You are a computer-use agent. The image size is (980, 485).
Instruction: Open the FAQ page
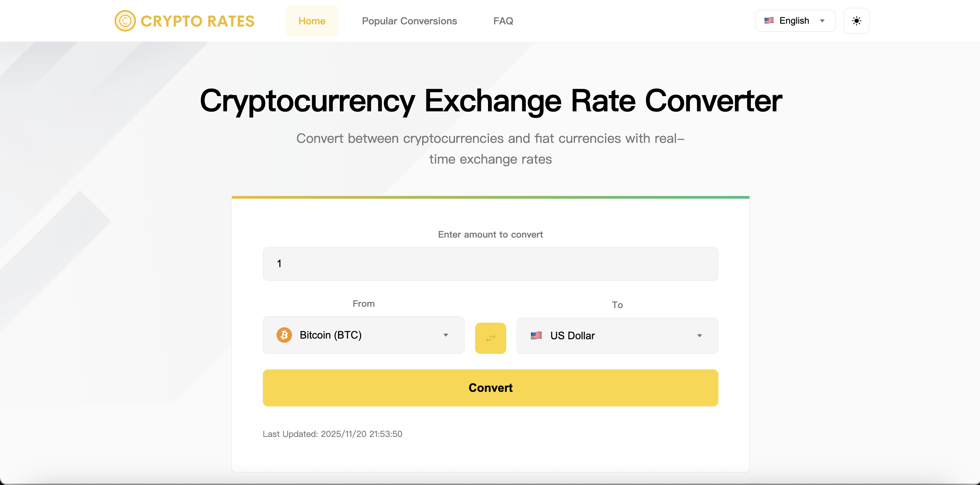coord(503,21)
